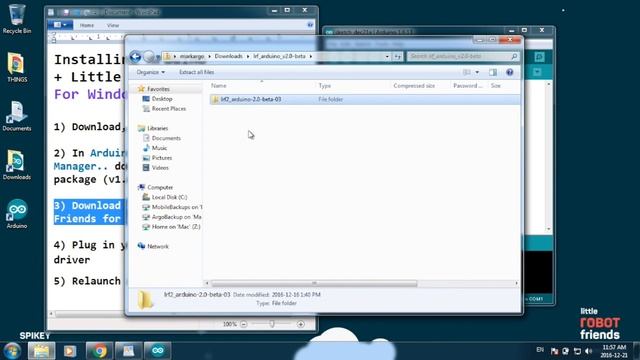Select lrf_arduino_v2.0-beta in breadcrumb

click(279, 56)
